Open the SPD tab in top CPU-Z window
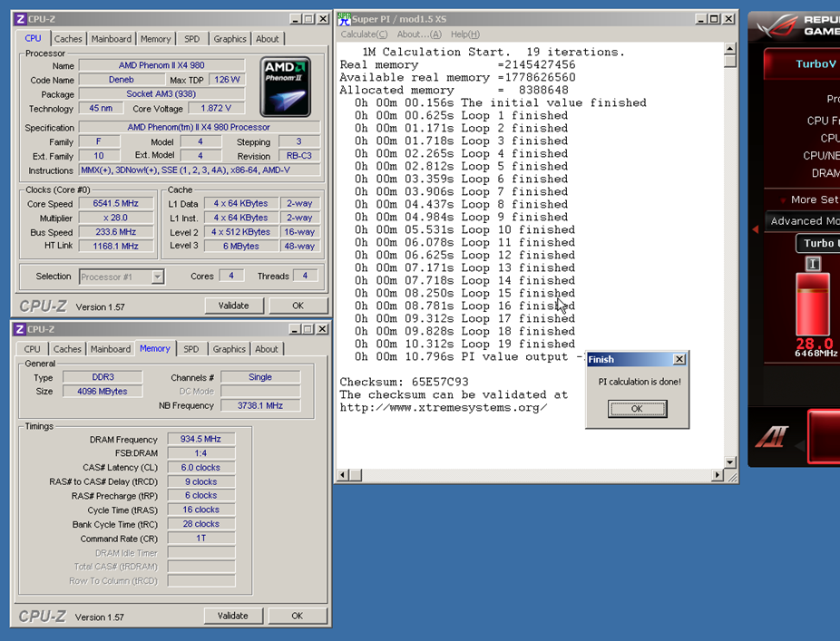The height and width of the screenshot is (641, 840). [191, 39]
